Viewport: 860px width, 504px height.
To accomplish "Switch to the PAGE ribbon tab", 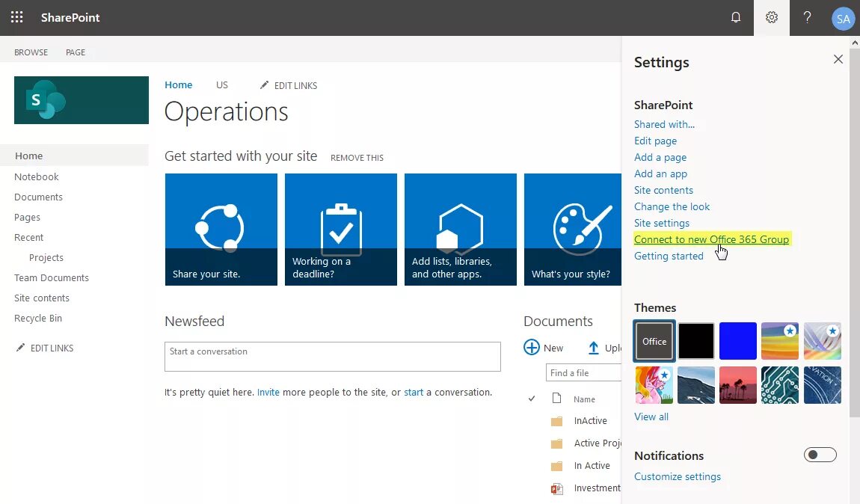I will click(x=76, y=52).
